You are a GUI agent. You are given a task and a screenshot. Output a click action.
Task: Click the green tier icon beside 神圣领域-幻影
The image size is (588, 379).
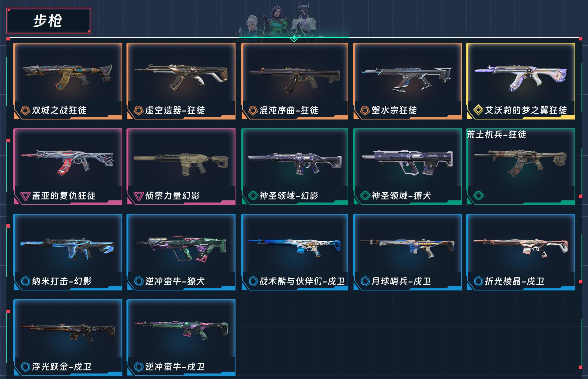[253, 195]
